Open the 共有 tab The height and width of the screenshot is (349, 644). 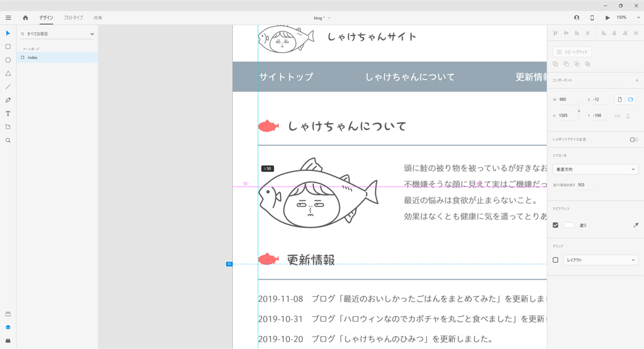pyautogui.click(x=98, y=18)
